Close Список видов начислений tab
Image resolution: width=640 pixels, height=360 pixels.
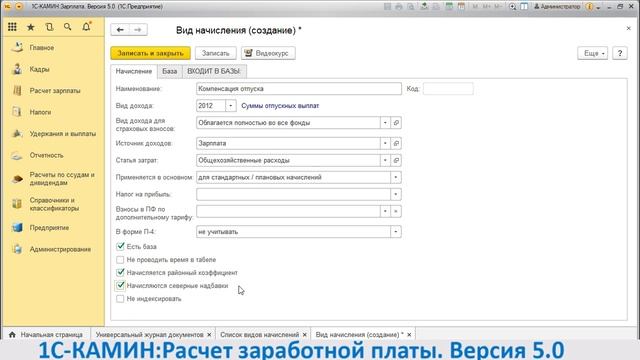[304, 334]
